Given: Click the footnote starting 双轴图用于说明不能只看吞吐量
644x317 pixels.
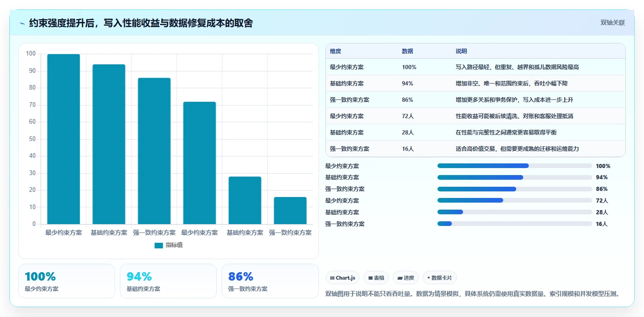Looking at the screenshot, I should (x=473, y=294).
